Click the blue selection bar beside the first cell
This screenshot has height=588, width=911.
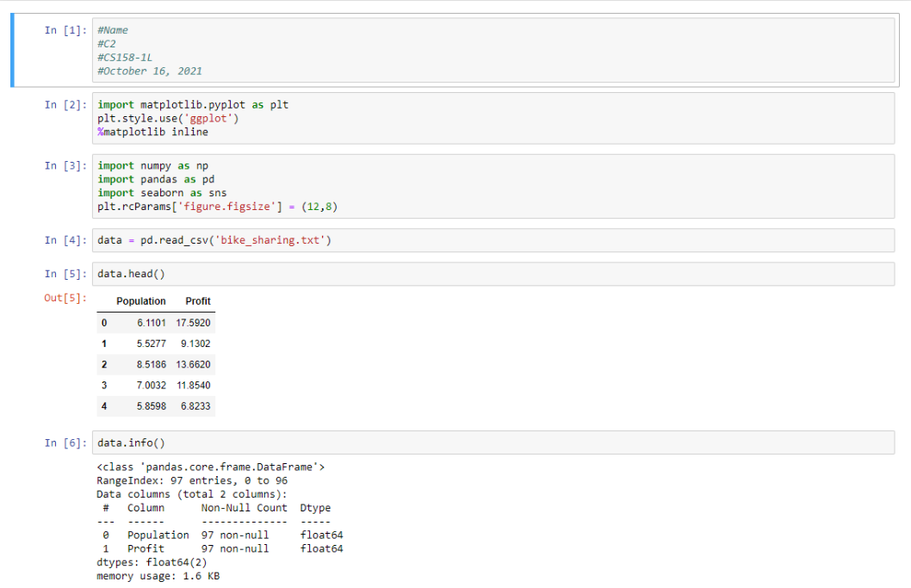(11, 48)
